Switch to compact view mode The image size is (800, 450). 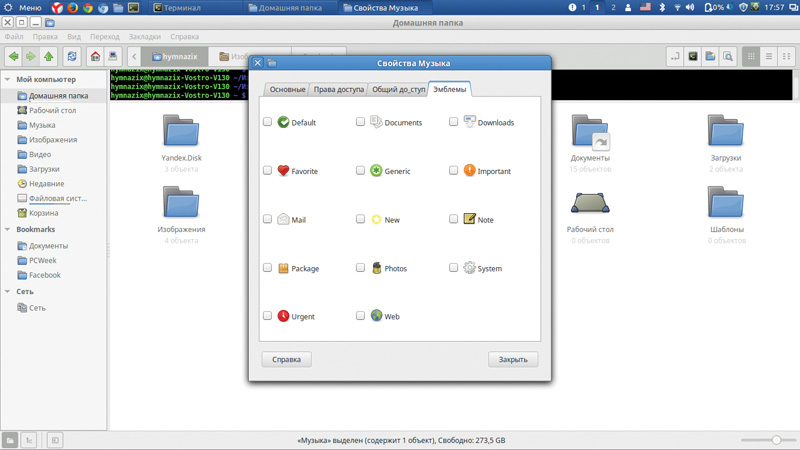coord(786,57)
